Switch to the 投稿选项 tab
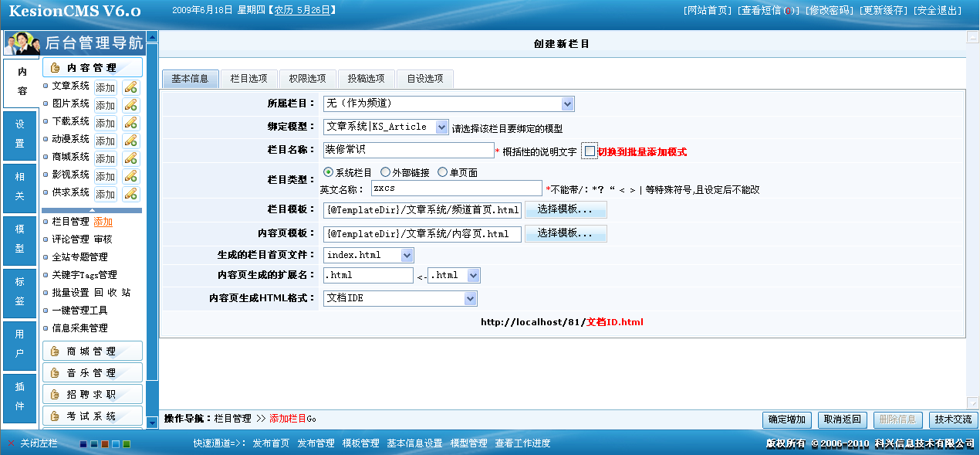This screenshot has height=455, width=980. 366,79
